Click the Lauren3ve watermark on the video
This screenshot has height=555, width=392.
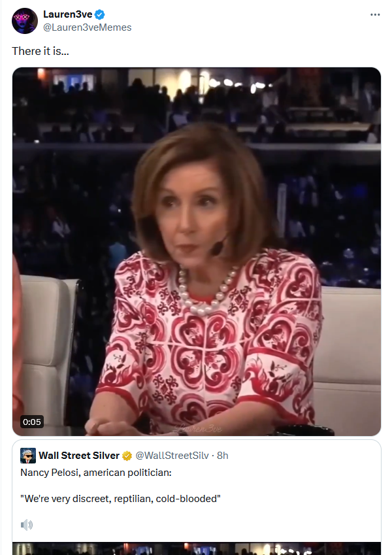point(199,429)
